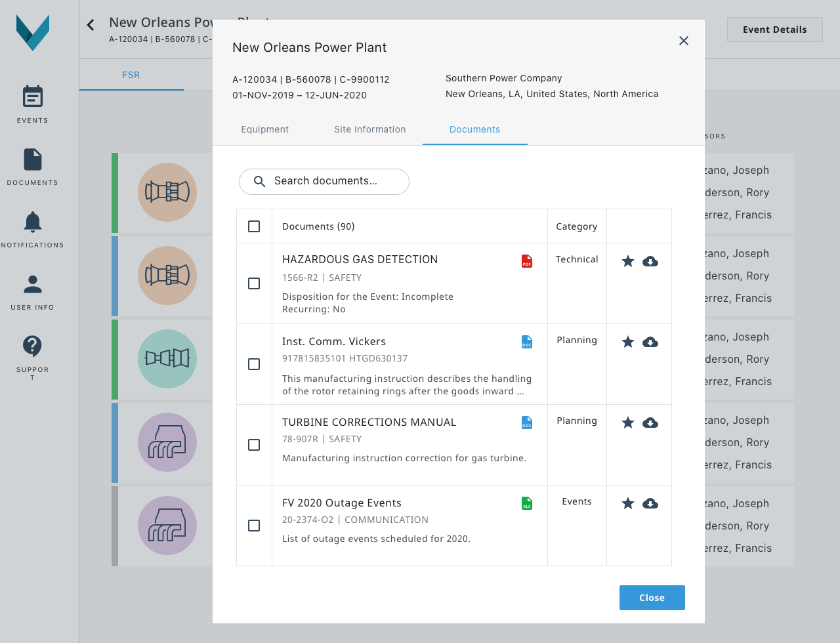Click '1566-R2 | SAFETY' text
Image resolution: width=840 pixels, height=643 pixels.
(x=322, y=278)
